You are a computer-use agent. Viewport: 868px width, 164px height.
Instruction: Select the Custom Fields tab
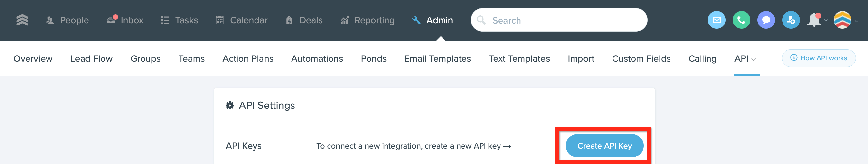click(x=641, y=59)
